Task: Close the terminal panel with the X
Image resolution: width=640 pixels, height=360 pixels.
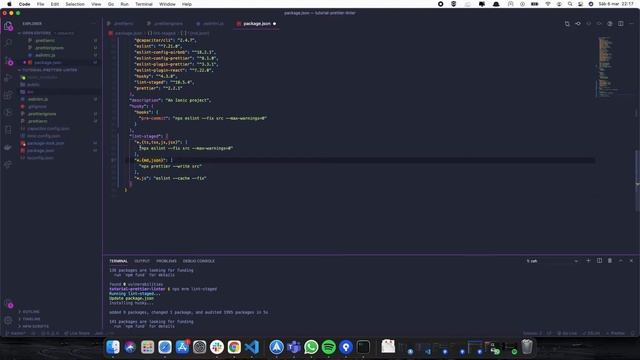Action: 631,260
